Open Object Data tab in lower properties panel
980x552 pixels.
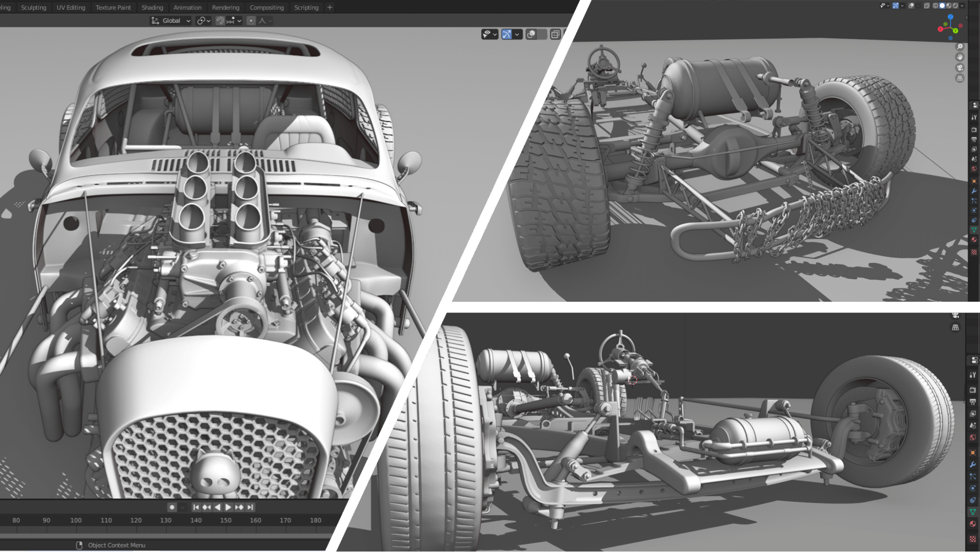pyautogui.click(x=973, y=512)
